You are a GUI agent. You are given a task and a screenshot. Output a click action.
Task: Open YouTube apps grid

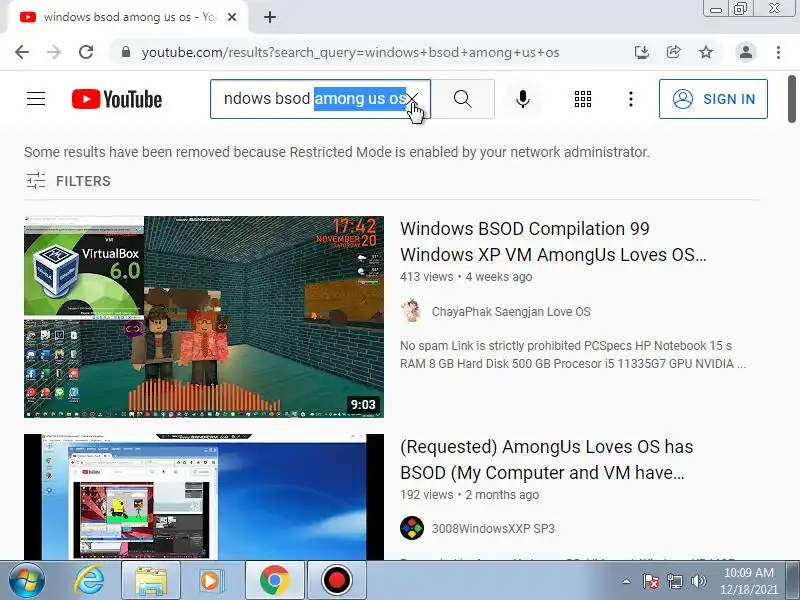[x=583, y=99]
